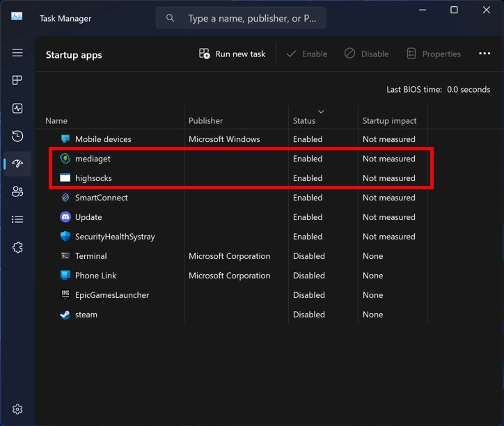Click Terminal's Microsoft Corporation publisher cell
504x426 pixels.
point(229,256)
